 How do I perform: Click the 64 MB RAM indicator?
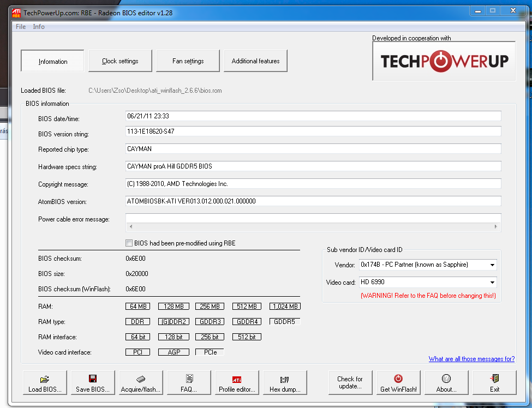[138, 306]
